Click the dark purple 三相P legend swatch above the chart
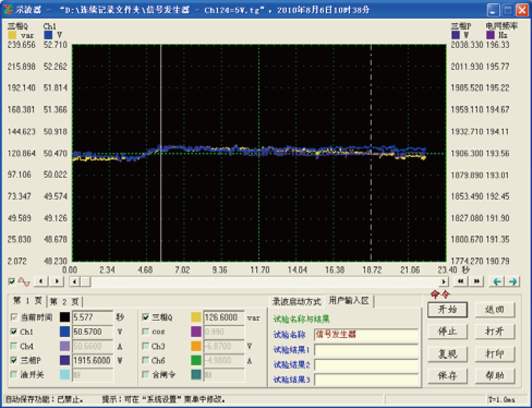The width and height of the screenshot is (532, 408). click(455, 35)
